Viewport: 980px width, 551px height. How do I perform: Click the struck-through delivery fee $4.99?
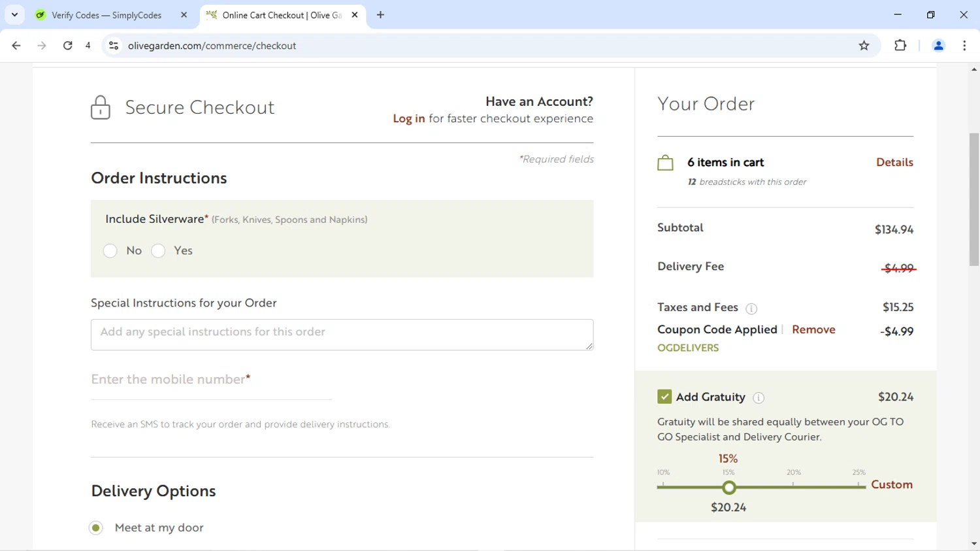[898, 268]
